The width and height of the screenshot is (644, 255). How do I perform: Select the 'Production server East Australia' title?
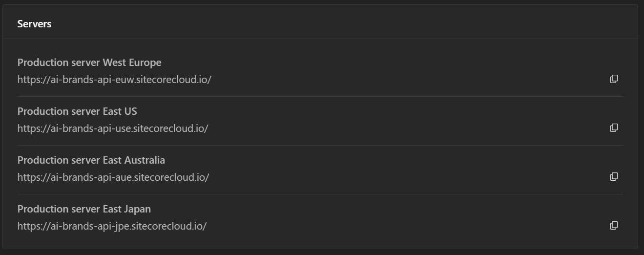[x=91, y=160]
